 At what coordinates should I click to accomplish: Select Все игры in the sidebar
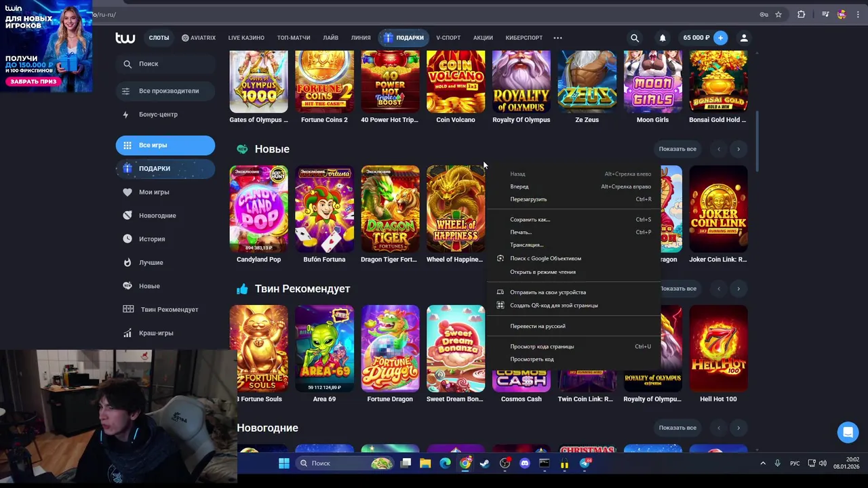point(165,145)
